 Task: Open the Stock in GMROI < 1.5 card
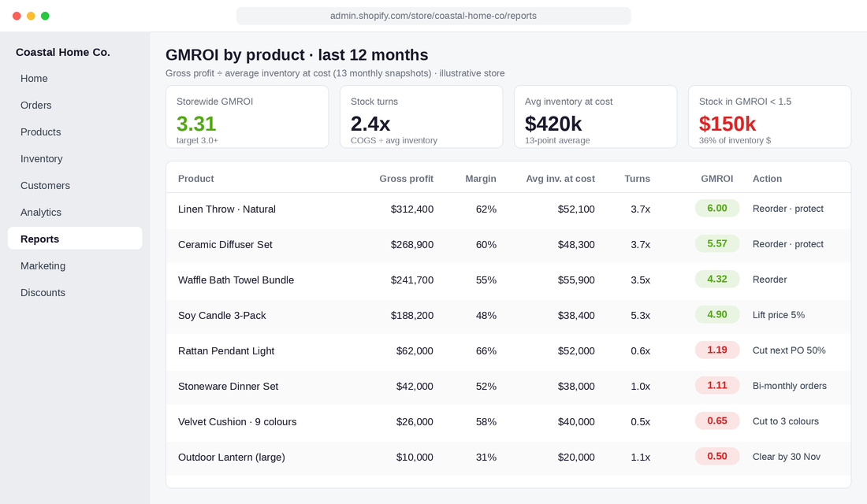(770, 117)
